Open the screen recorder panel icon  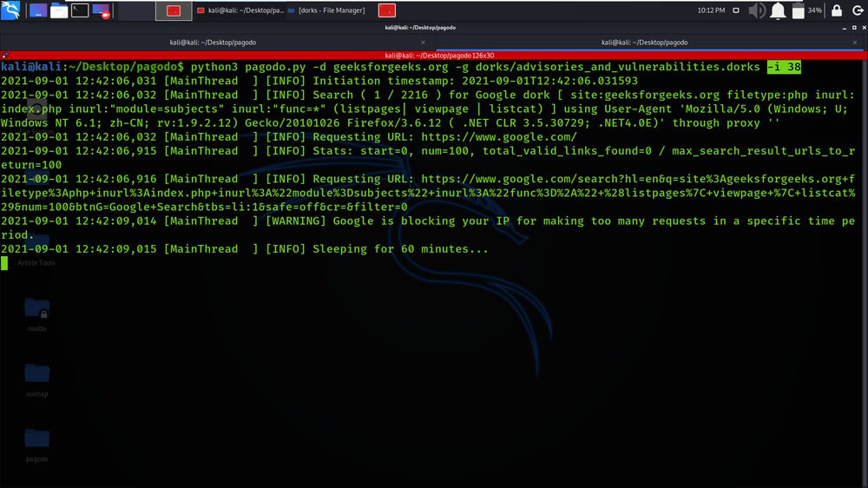(x=102, y=10)
